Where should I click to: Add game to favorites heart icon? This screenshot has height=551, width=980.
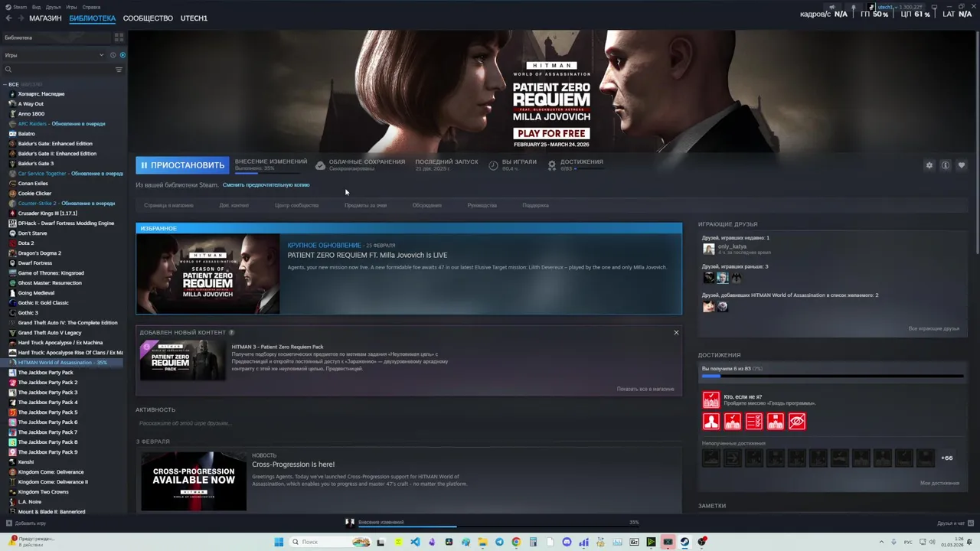click(962, 165)
